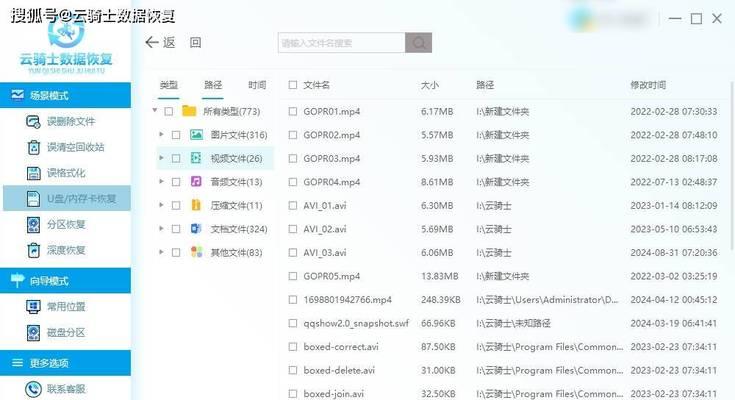Click the 更多选项 hamburger icon
Viewport: 735px width, 400px height.
(x=17, y=363)
